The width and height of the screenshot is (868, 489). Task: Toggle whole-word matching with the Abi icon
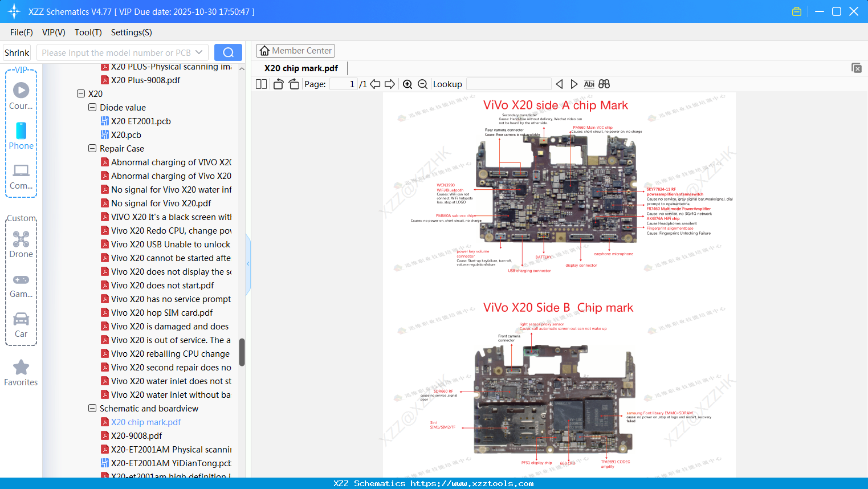[x=589, y=84]
